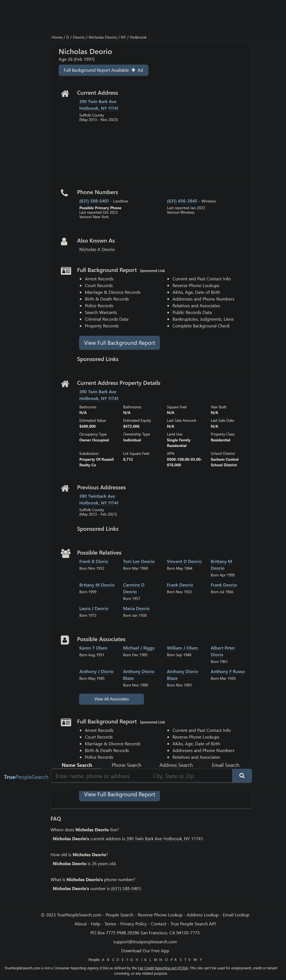Screen dimensions: 286x980
Task: Click the group icon beside Possible Relatives
Action: (x=66, y=553)
